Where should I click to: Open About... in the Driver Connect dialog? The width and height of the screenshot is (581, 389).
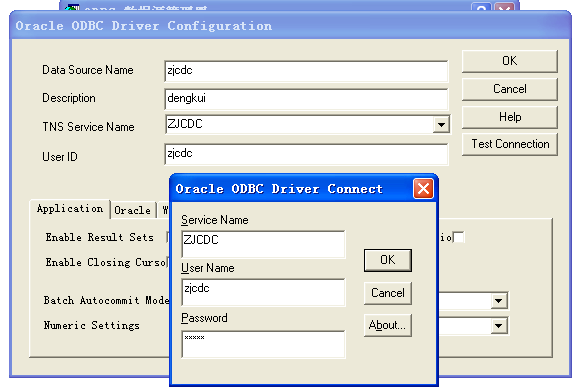(388, 325)
